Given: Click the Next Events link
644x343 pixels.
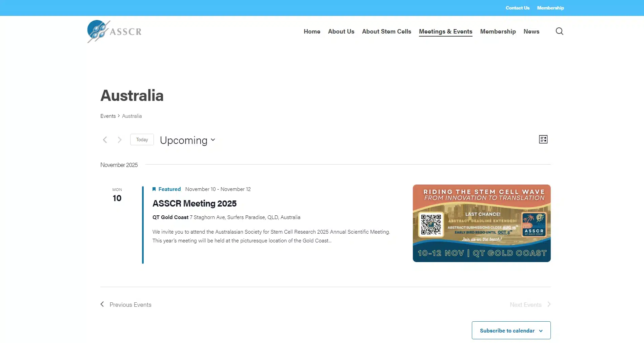Looking at the screenshot, I should (525, 305).
